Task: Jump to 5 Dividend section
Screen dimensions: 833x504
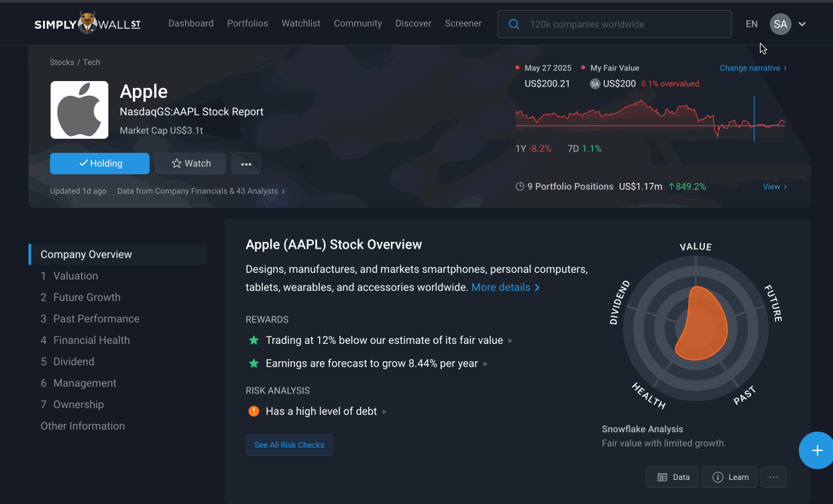Action: pyautogui.click(x=68, y=361)
